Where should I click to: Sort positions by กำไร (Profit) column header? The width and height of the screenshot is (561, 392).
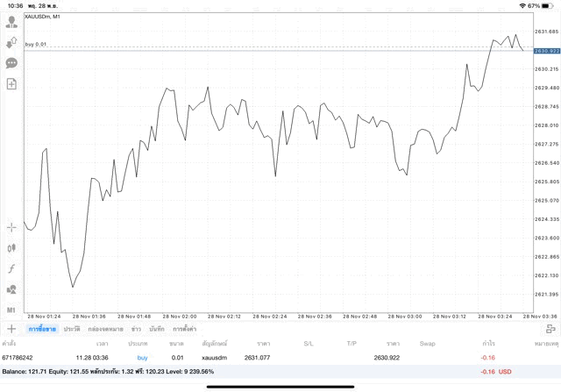point(488,344)
